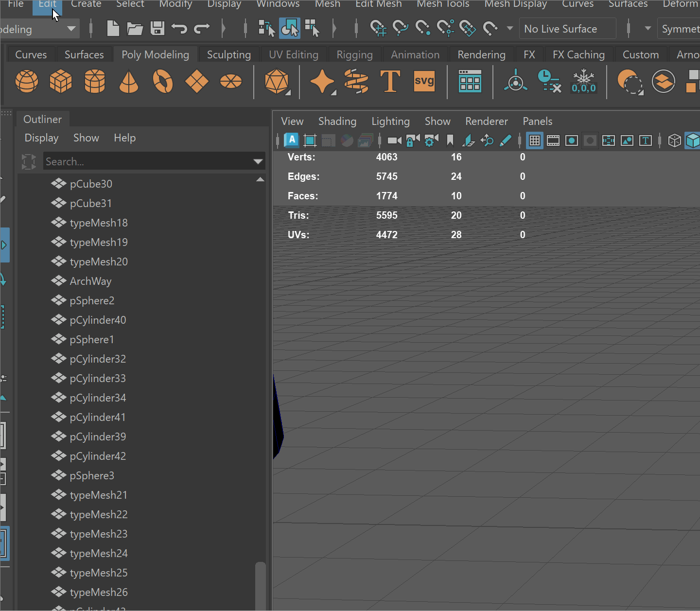
Task: Open the Symmetry settings dropdown
Action: point(680,29)
